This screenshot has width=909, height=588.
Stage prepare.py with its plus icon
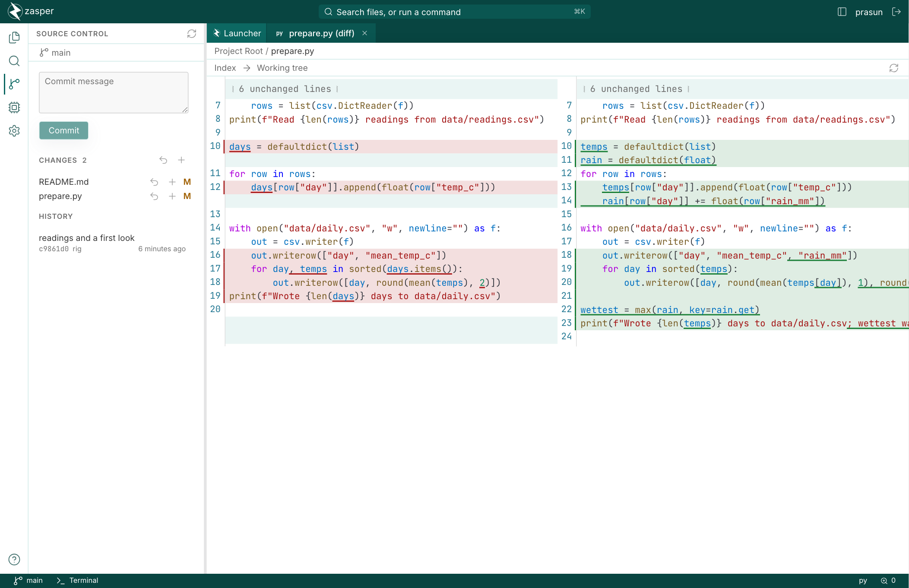(x=172, y=196)
